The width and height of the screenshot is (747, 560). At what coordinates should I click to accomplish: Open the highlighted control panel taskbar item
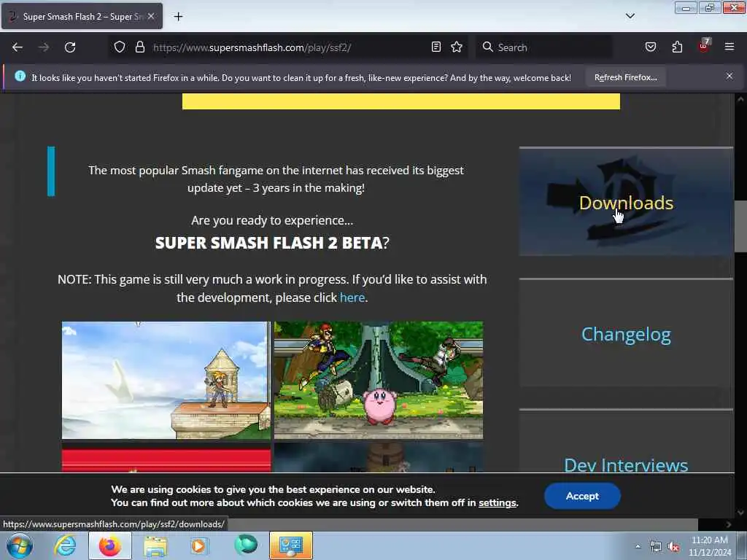pos(291,545)
